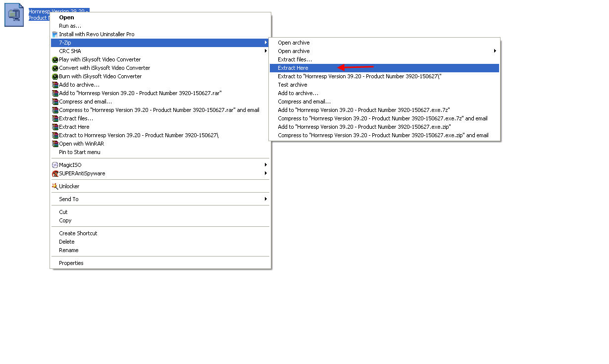Click the WinRAR icon beside Extract files...
Image resolution: width=609 pixels, height=364 pixels.
point(55,118)
